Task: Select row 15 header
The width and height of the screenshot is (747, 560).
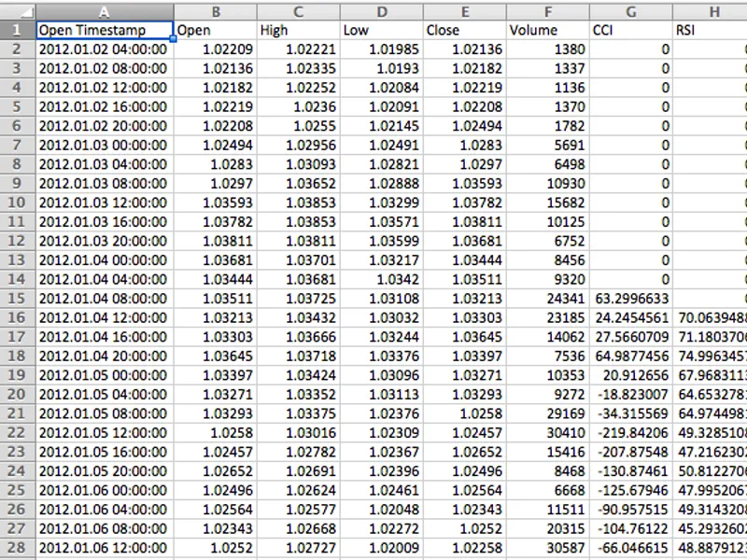Action: 18,299
